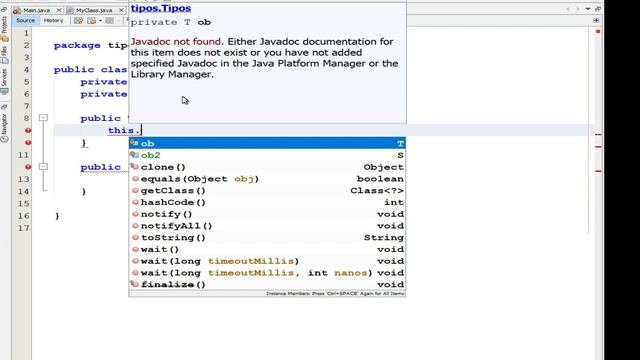Select toString() in completion list

click(x=267, y=238)
